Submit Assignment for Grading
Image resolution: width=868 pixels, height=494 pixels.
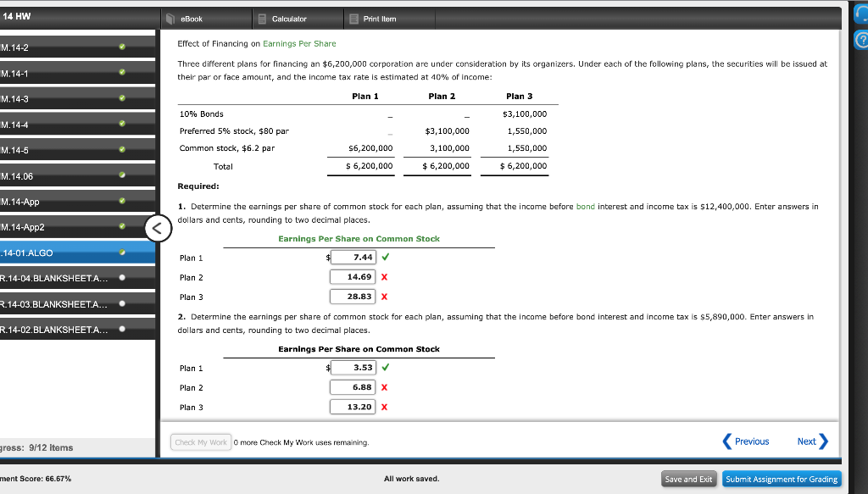782,478
